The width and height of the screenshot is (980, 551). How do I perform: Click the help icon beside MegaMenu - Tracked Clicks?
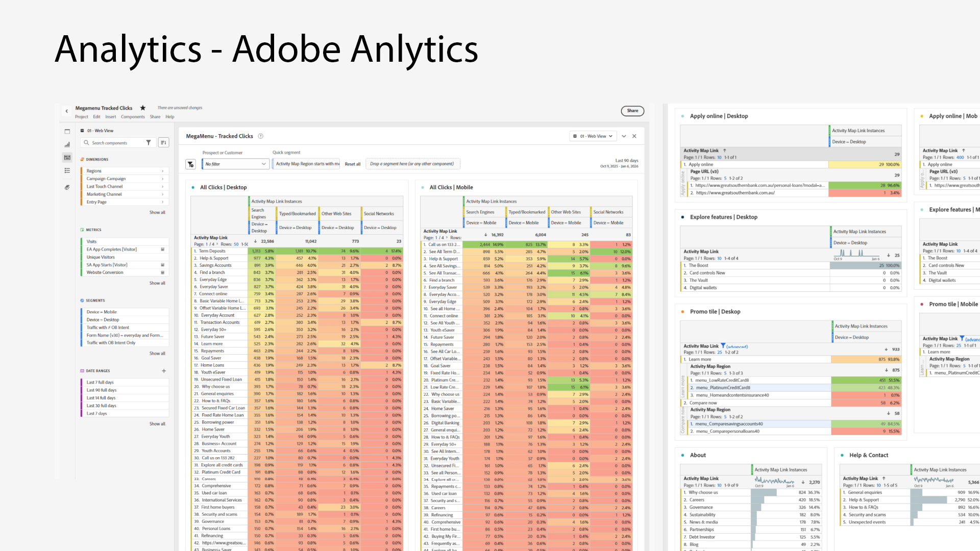(x=260, y=136)
